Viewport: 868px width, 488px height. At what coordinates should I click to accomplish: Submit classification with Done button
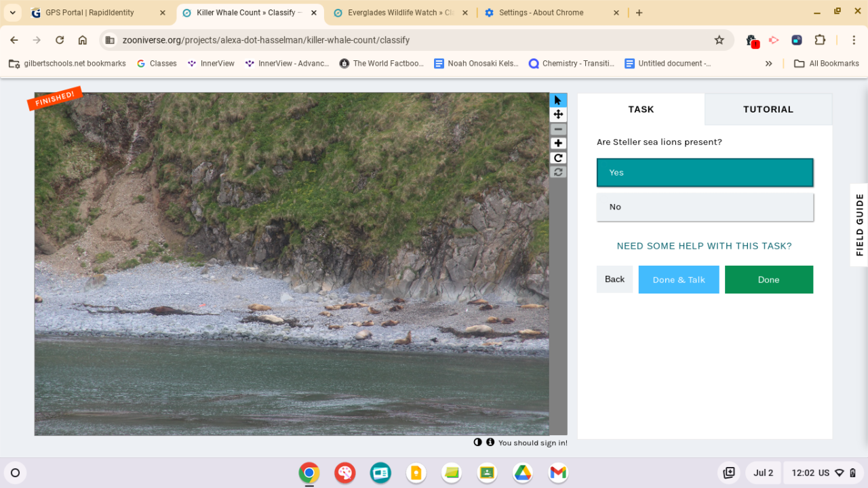[769, 279]
